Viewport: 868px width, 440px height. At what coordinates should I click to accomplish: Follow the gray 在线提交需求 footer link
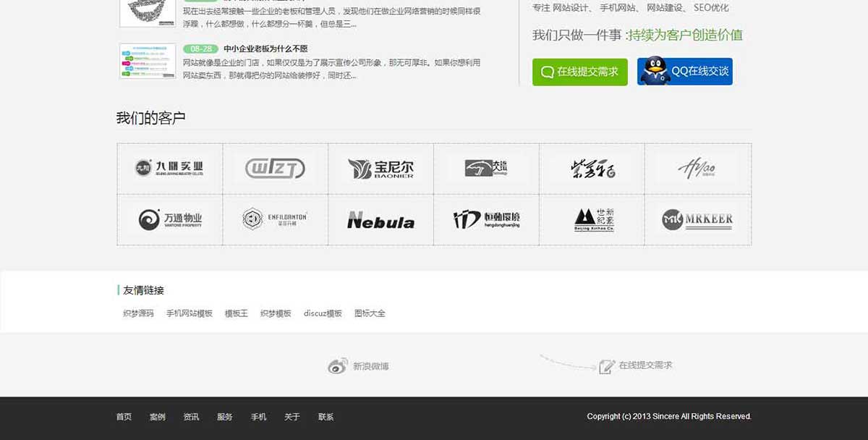tap(645, 365)
